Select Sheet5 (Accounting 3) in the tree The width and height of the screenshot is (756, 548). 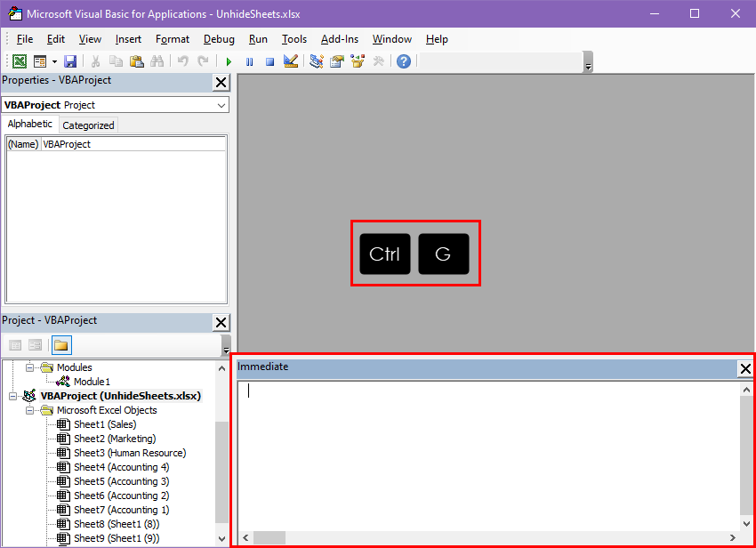pyautogui.click(x=122, y=481)
